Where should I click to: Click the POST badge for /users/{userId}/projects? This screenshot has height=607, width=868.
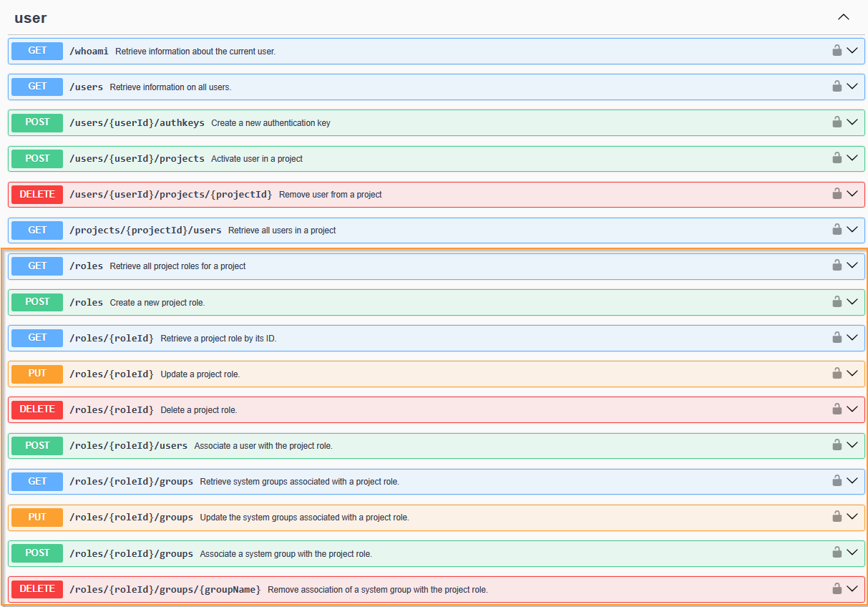(37, 158)
